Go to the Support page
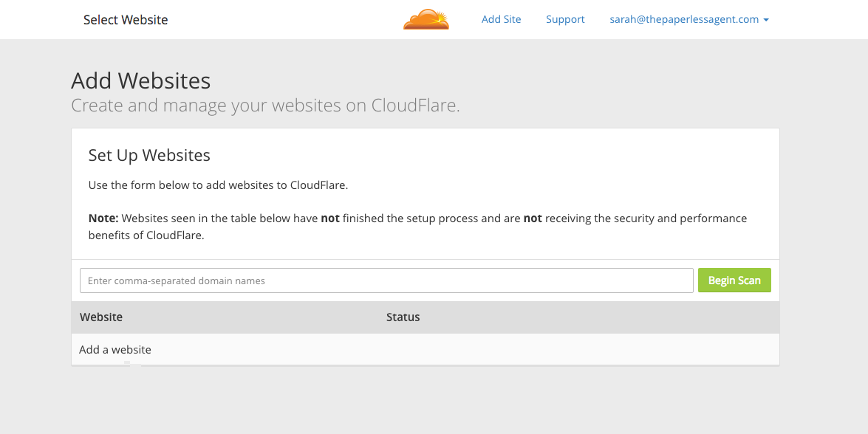Viewport: 868px width, 434px height. (x=565, y=19)
